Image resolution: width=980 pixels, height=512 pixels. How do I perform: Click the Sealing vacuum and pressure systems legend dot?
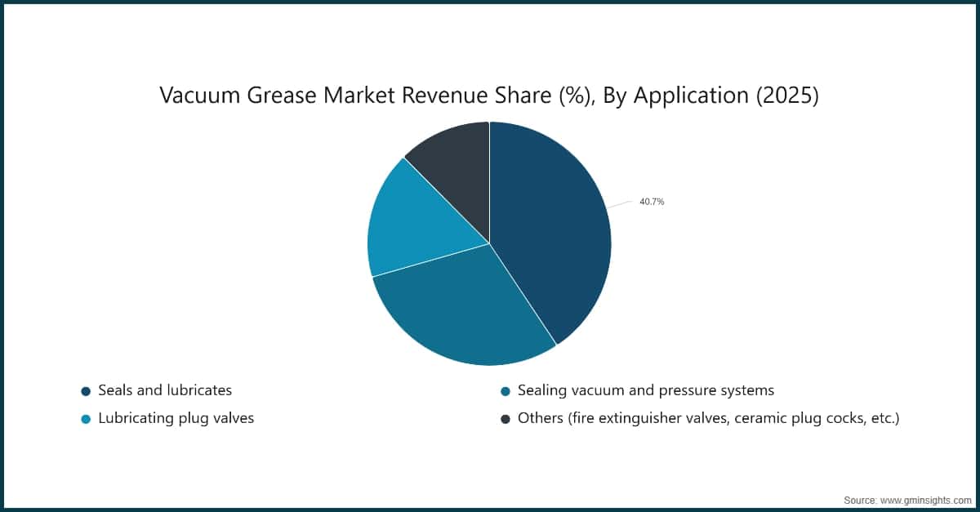point(505,390)
